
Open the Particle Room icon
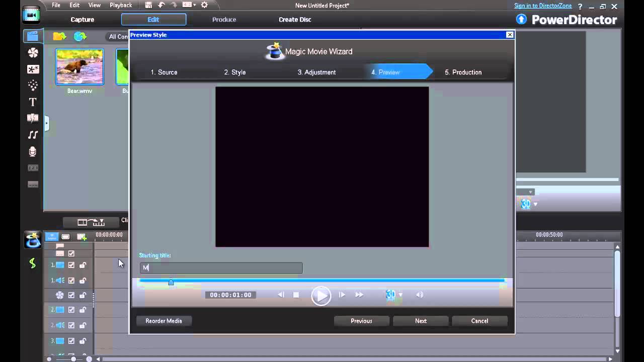point(33,85)
